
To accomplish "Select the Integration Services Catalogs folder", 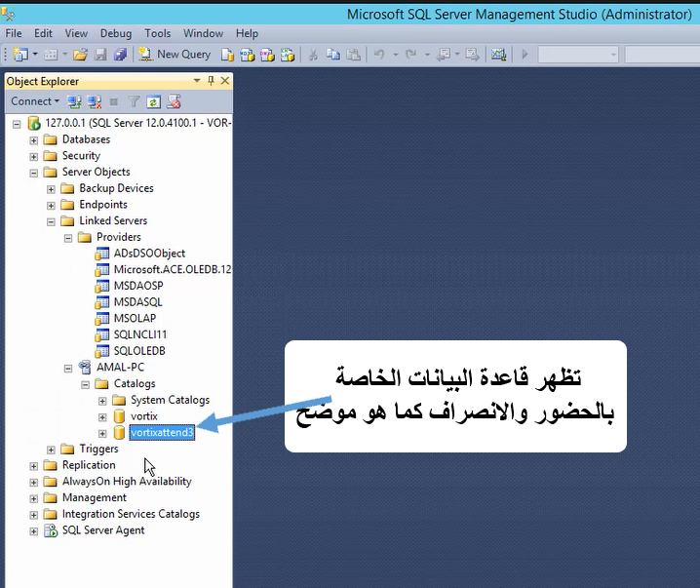I will point(131,514).
